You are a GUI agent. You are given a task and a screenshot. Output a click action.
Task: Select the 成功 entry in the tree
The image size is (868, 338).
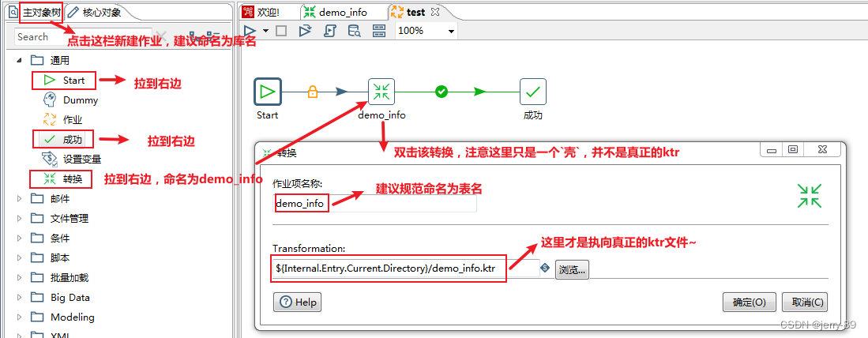pyautogui.click(x=64, y=140)
